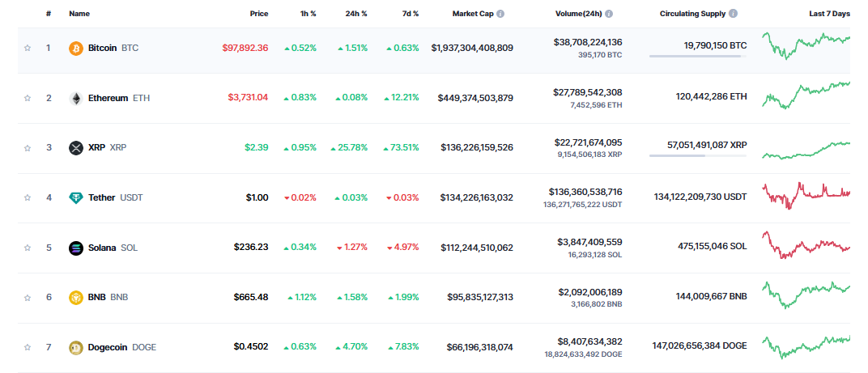The width and height of the screenshot is (868, 373).
Task: Open Solana's red 7-day sparkline chart
Action: [806, 244]
